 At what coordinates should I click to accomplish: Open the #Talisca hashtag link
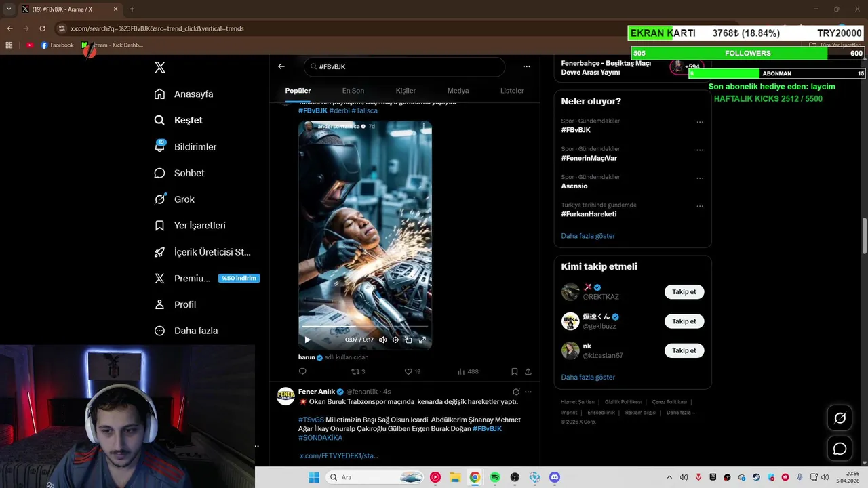[x=364, y=110]
